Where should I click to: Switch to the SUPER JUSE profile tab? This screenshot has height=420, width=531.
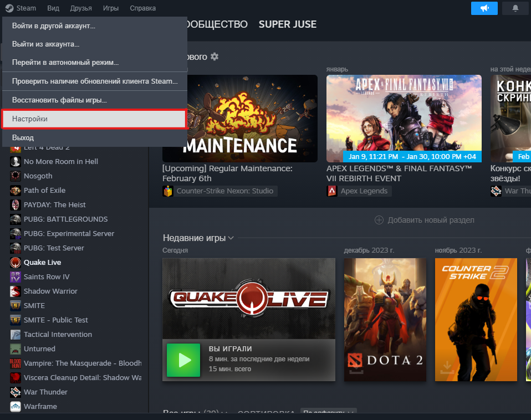click(x=288, y=24)
